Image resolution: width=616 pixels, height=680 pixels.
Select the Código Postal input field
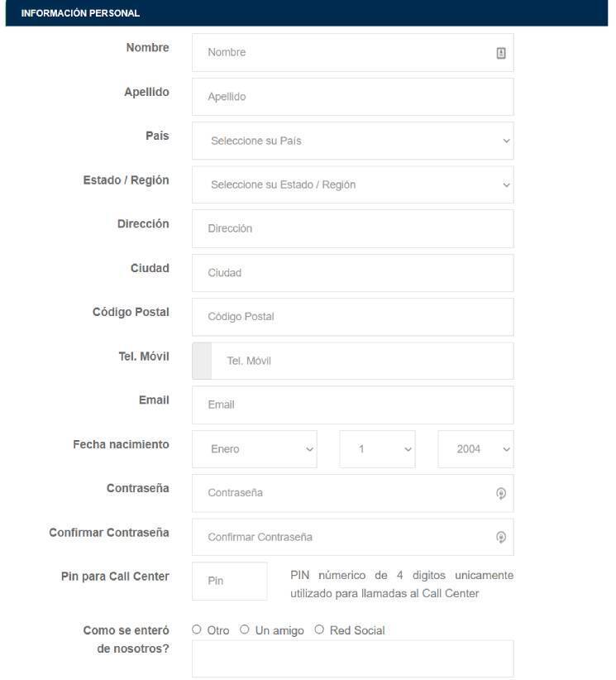353,317
